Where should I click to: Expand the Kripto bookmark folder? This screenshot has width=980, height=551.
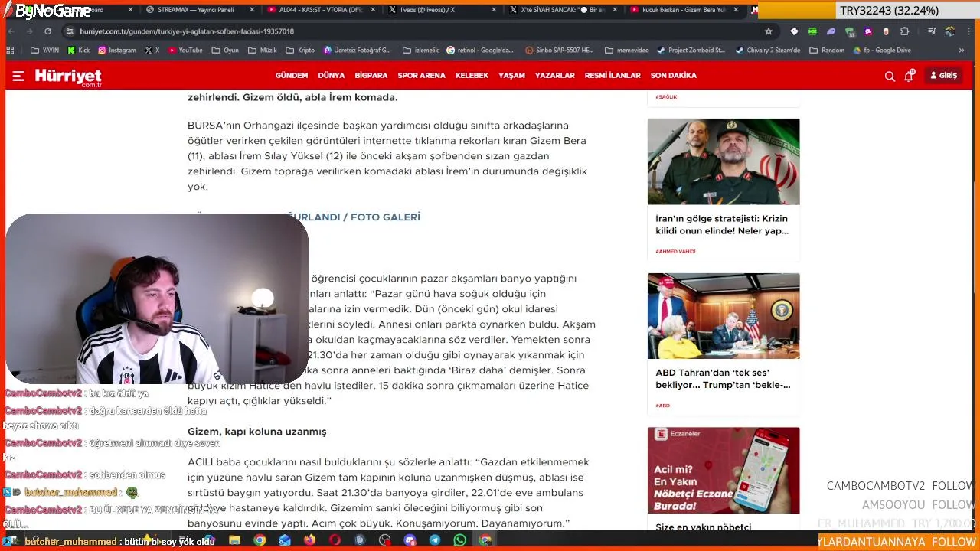pyautogui.click(x=300, y=51)
